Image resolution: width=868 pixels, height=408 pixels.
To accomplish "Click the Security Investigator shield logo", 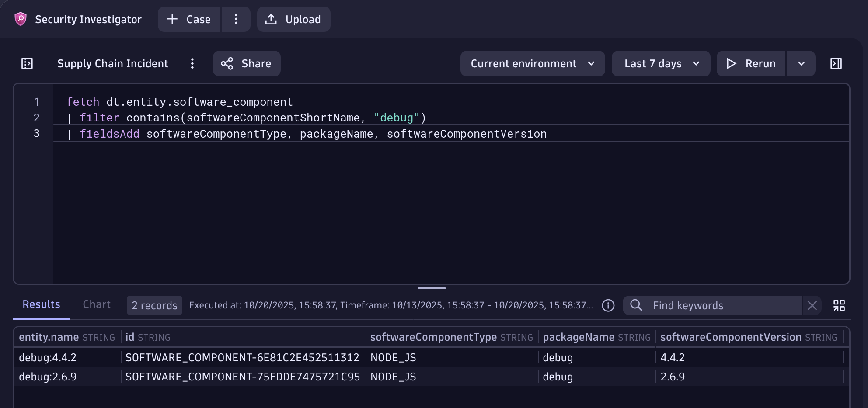I will (21, 19).
